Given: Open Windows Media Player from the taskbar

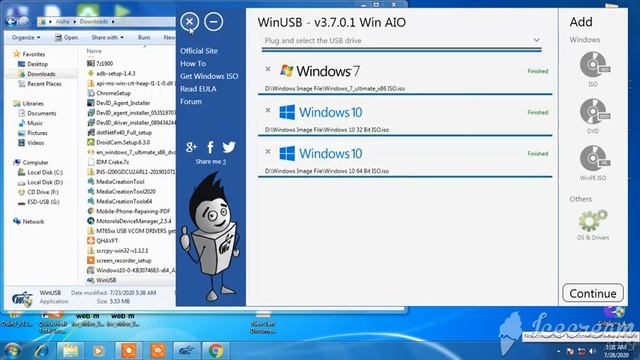Looking at the screenshot, I should pyautogui.click(x=98, y=350).
